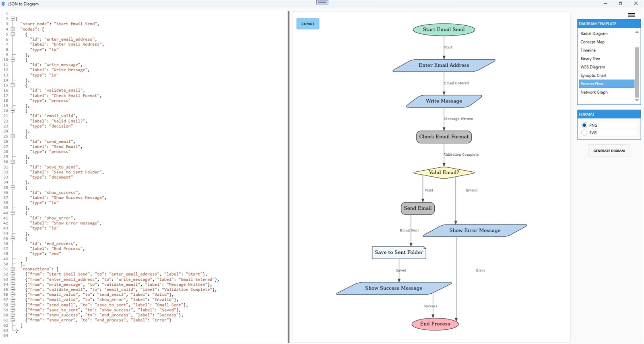Image resolution: width=644 pixels, height=344 pixels.
Task: Click the Start Email Send node
Action: click(x=444, y=29)
